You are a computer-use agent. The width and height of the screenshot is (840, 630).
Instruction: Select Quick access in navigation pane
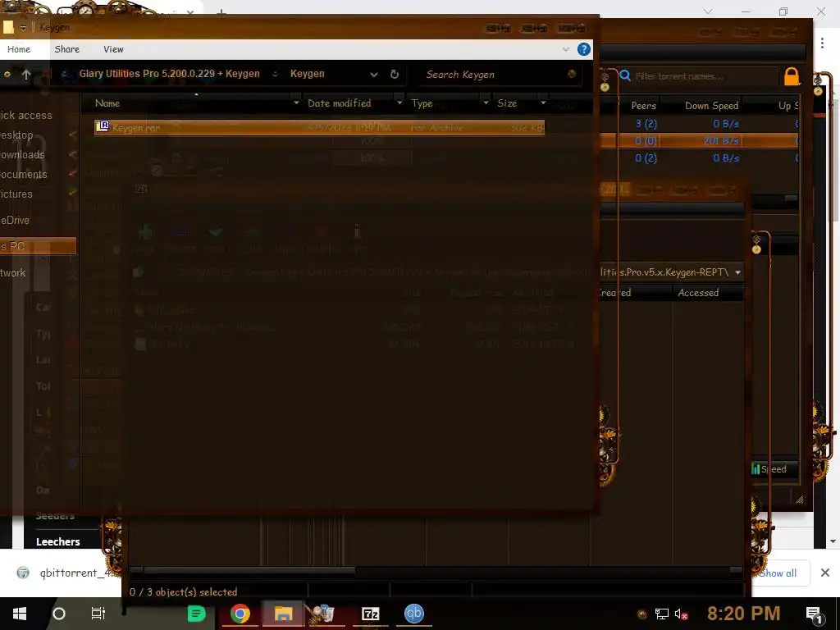pyautogui.click(x=25, y=115)
